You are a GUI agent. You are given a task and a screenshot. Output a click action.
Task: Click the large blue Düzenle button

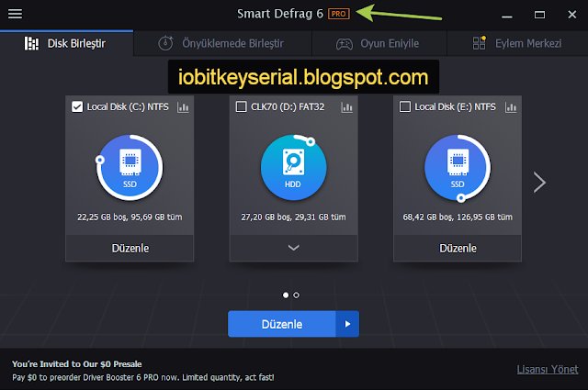tap(282, 324)
